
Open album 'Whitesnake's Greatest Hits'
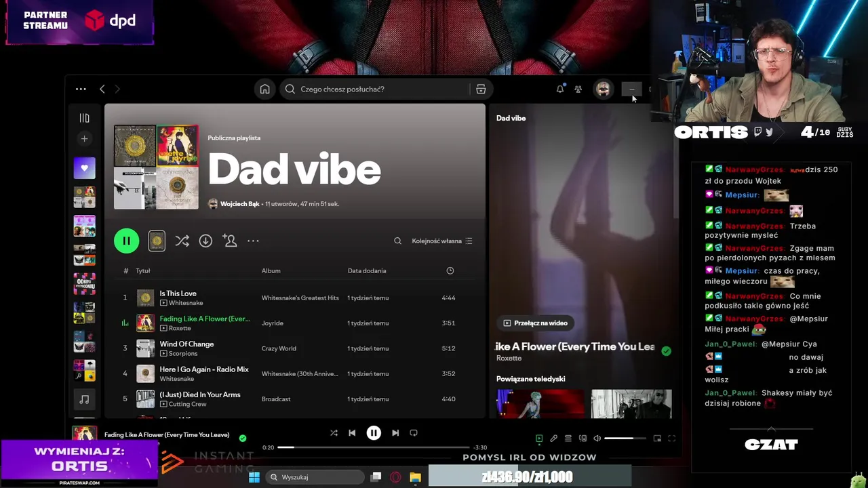(300, 298)
